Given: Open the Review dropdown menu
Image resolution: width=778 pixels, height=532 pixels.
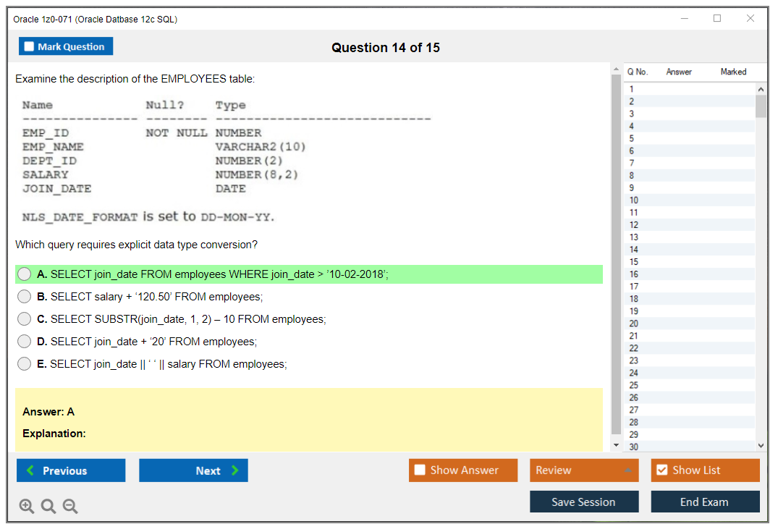Looking at the screenshot, I should (583, 470).
